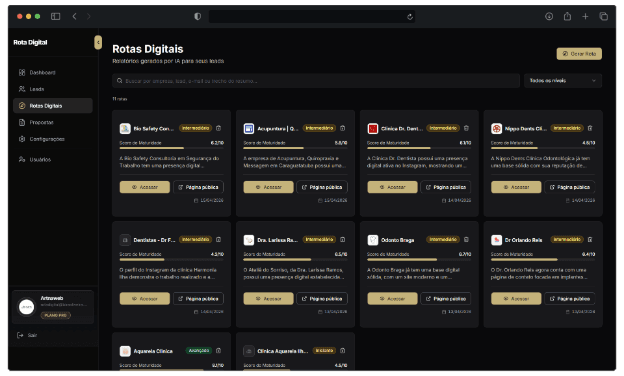Click trash icon on Dentistas - Dr F... card
Viewport: 624px width, 376px height.
click(218, 240)
